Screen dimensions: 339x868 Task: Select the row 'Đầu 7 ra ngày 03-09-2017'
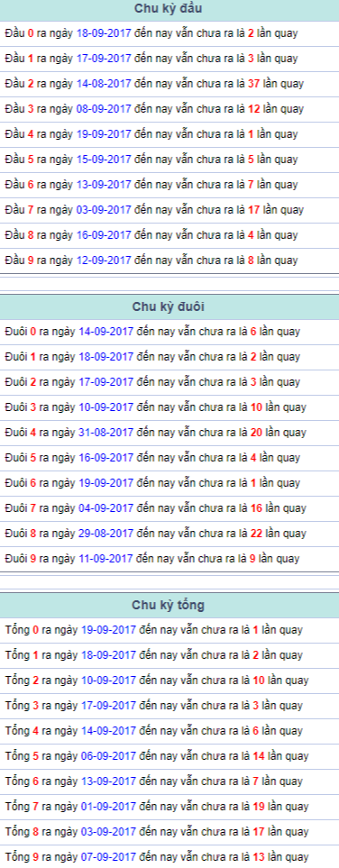pos(169,210)
